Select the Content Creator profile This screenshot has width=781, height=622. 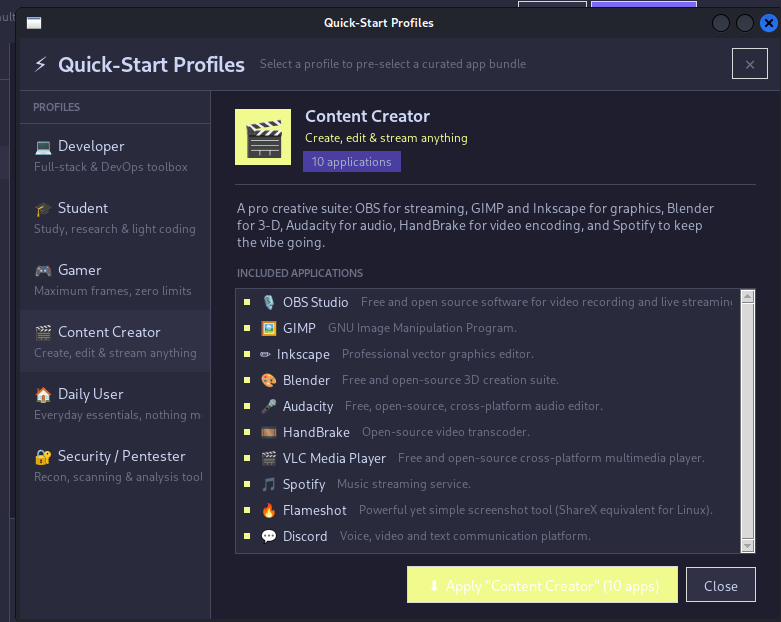click(x=115, y=341)
